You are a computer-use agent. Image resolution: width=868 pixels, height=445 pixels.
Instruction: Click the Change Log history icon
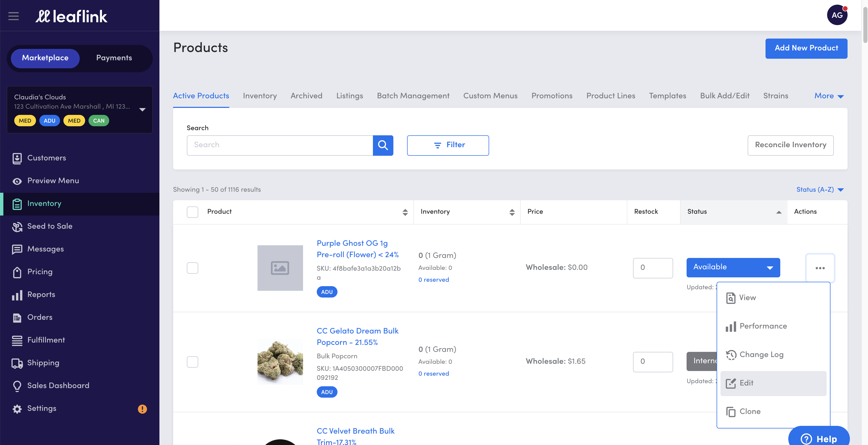click(731, 355)
